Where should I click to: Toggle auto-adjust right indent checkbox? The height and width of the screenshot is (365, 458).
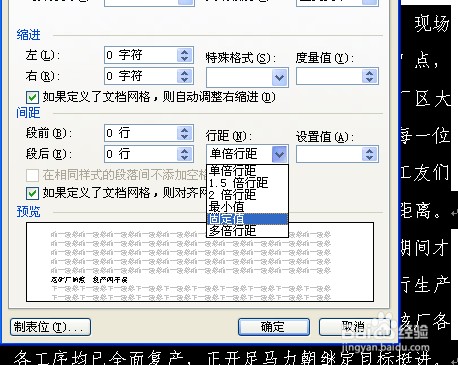pyautogui.click(x=32, y=98)
